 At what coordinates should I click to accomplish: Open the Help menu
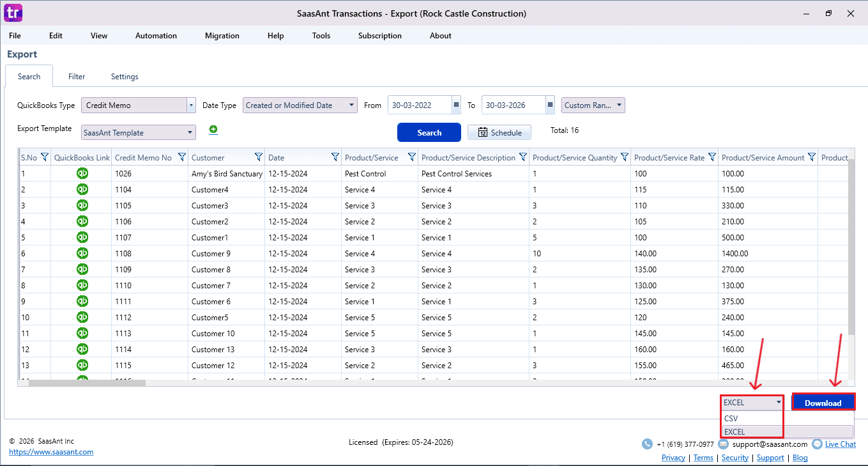[276, 36]
